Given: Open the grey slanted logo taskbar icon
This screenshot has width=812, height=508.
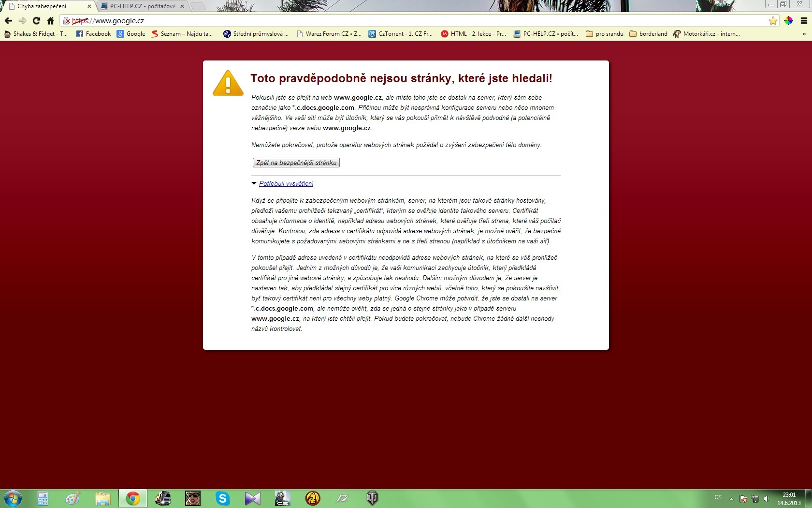Looking at the screenshot, I should click(x=342, y=498).
